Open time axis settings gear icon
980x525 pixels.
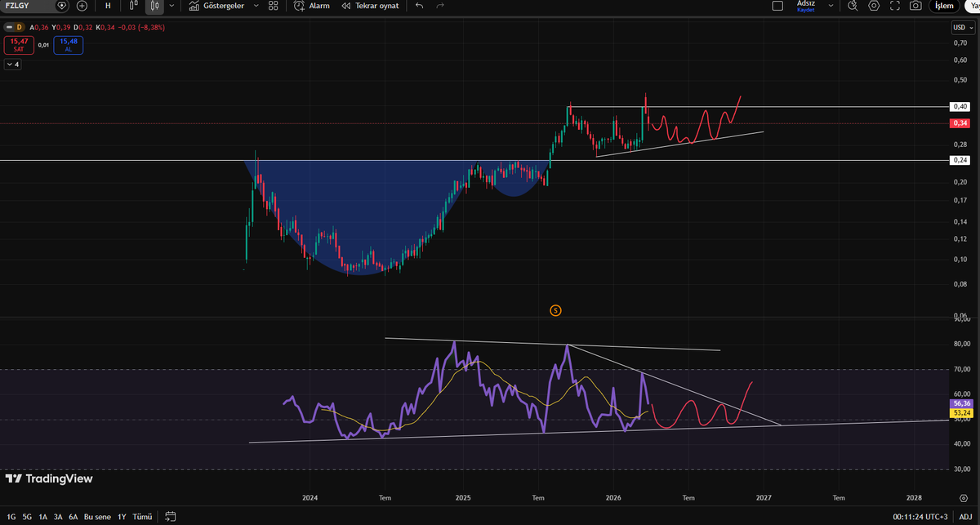[963, 497]
